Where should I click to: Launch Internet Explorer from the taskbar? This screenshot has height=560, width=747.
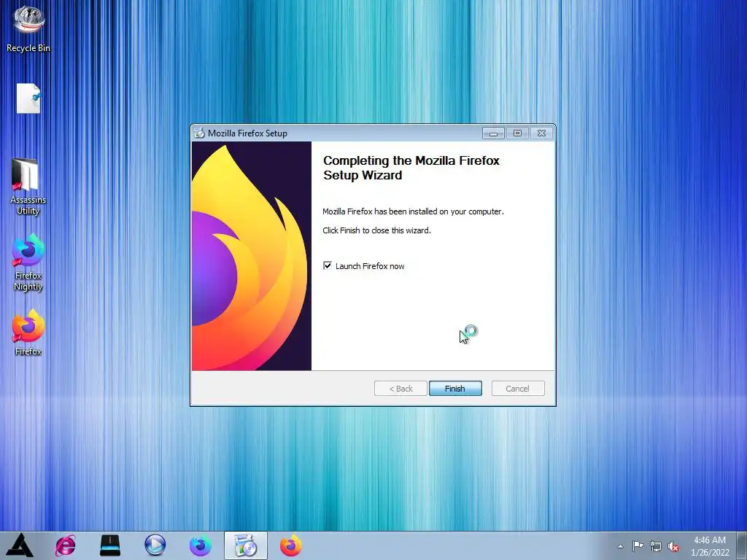pos(65,545)
